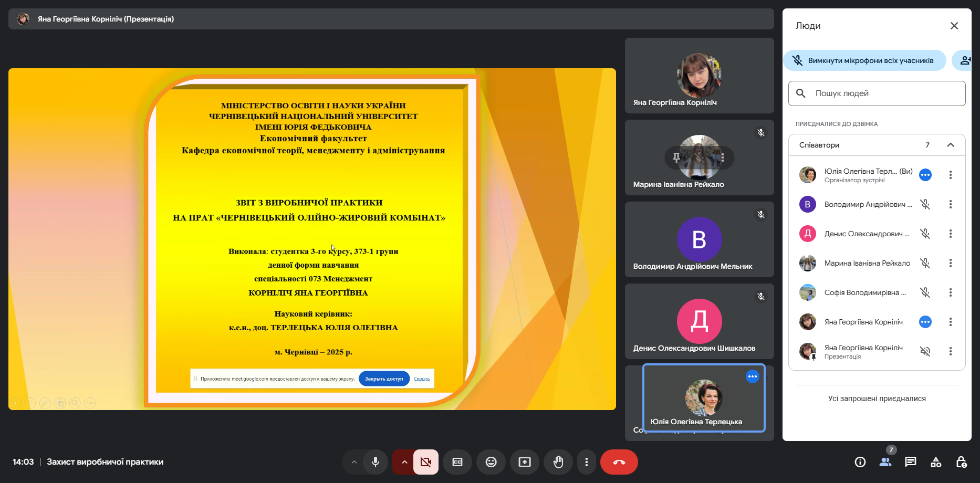
Task: Open more options for Марина Іванівна Рейкало
Action: coord(950,263)
